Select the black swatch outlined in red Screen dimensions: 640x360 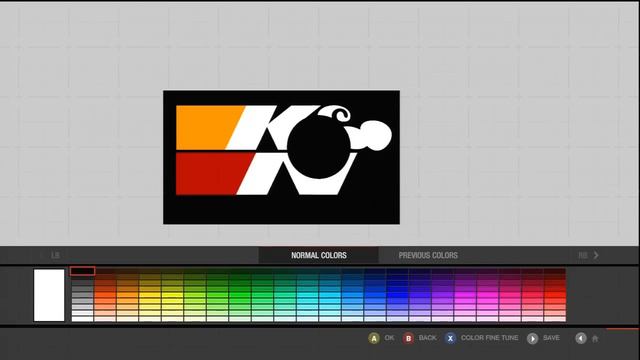[x=82, y=271]
